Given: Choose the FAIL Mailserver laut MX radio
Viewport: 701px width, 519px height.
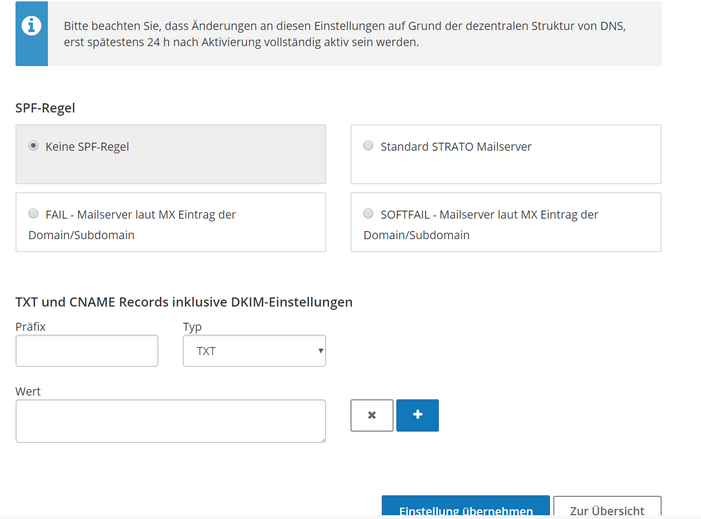Looking at the screenshot, I should click(x=33, y=214).
